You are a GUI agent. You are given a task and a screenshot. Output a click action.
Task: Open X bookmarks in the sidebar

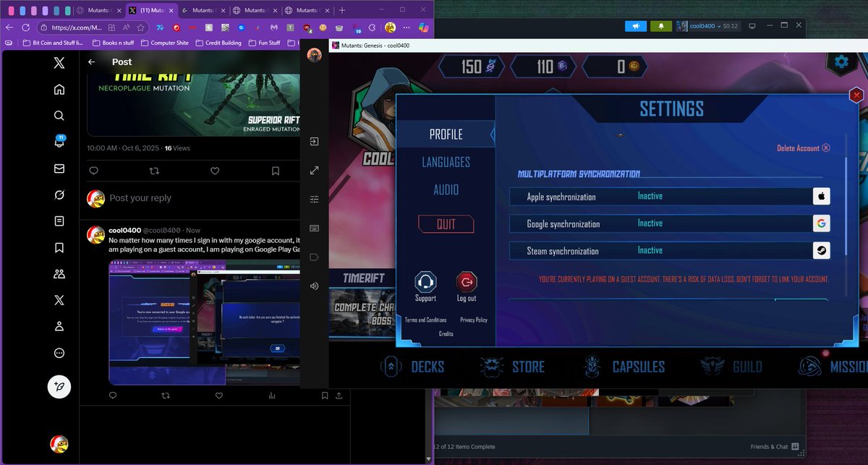click(59, 248)
